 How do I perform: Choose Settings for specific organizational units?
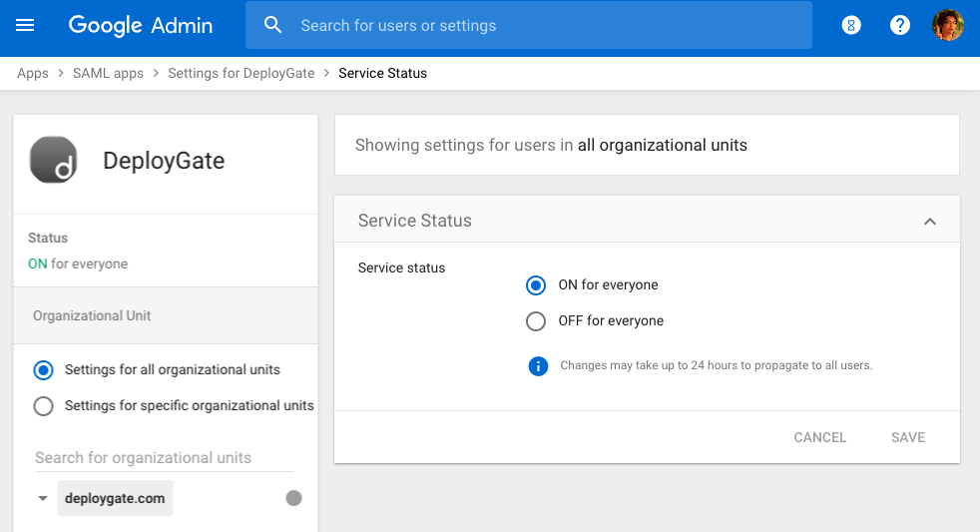click(43, 406)
